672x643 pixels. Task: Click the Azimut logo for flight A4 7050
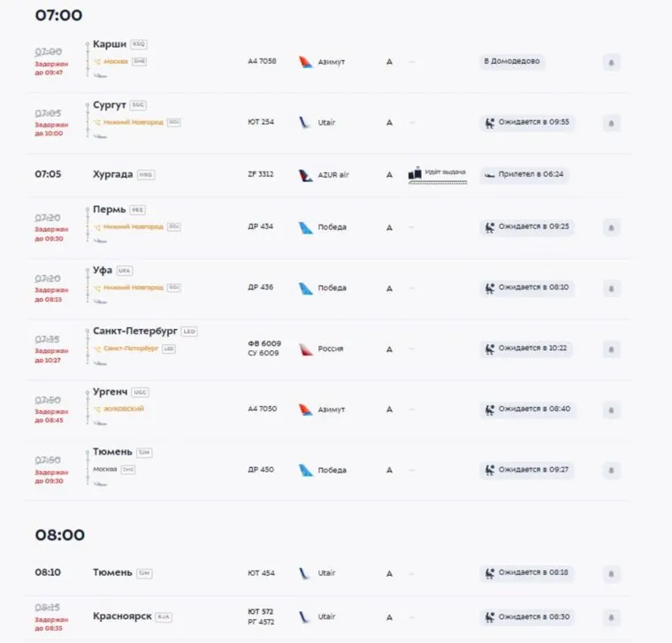tap(306, 410)
